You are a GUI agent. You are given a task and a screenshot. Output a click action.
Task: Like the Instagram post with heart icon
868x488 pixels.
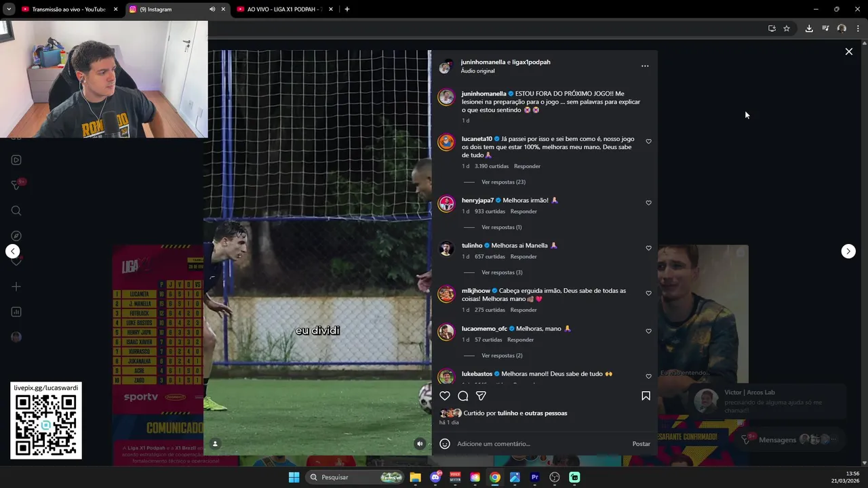(445, 396)
